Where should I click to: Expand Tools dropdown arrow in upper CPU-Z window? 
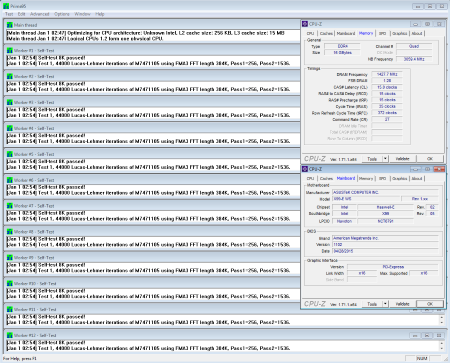[385, 159]
